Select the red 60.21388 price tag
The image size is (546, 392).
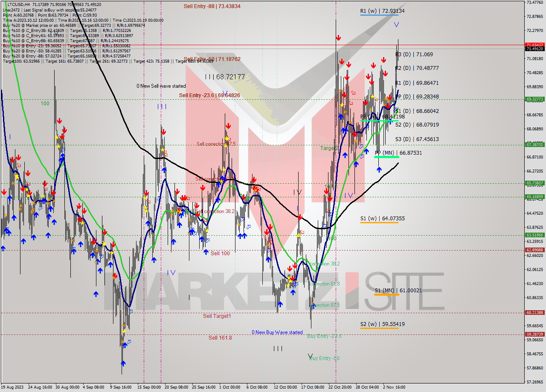[x=534, y=312]
